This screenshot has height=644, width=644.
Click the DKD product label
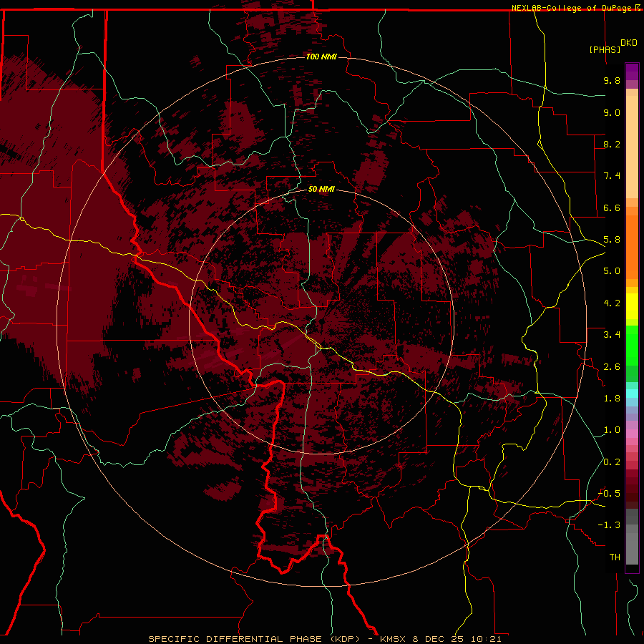(629, 43)
